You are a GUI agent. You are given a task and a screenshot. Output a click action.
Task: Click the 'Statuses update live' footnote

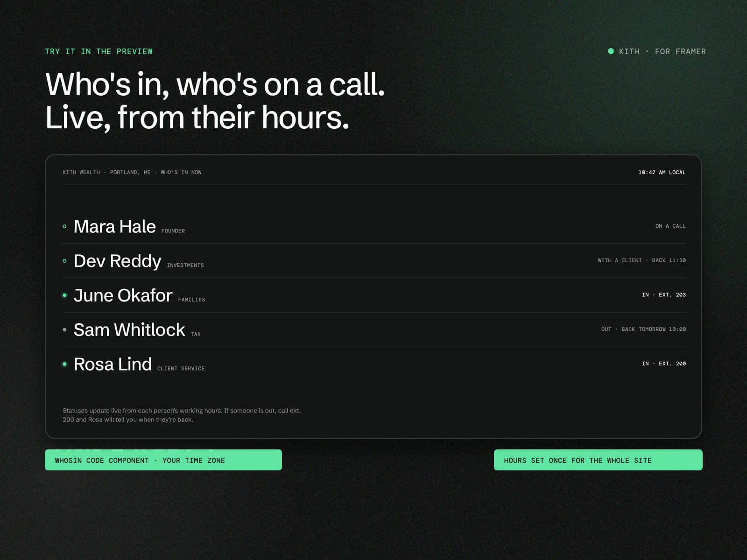(x=182, y=415)
